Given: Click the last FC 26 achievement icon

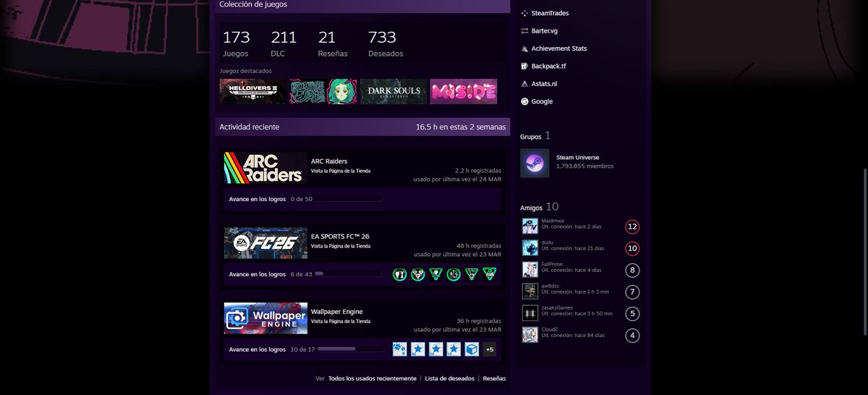Looking at the screenshot, I should coord(490,274).
